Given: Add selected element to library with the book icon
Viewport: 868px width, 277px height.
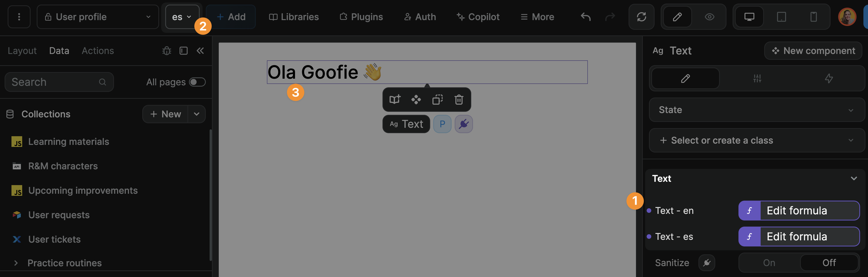Looking at the screenshot, I should [x=395, y=100].
